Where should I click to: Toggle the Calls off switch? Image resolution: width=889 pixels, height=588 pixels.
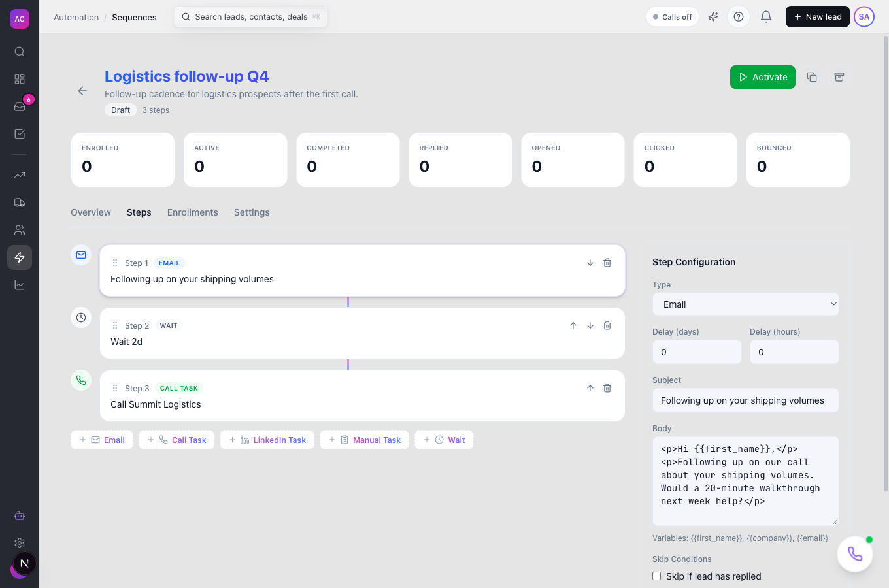(x=673, y=17)
